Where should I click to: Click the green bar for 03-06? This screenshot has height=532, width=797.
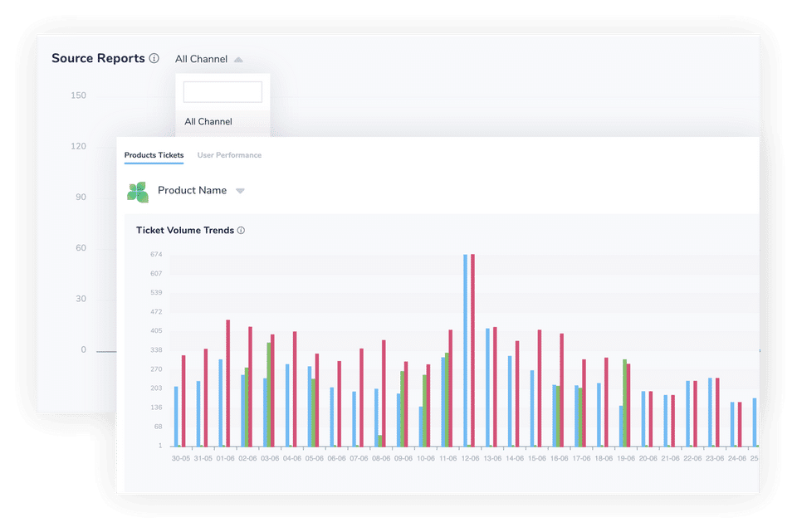[x=269, y=395]
